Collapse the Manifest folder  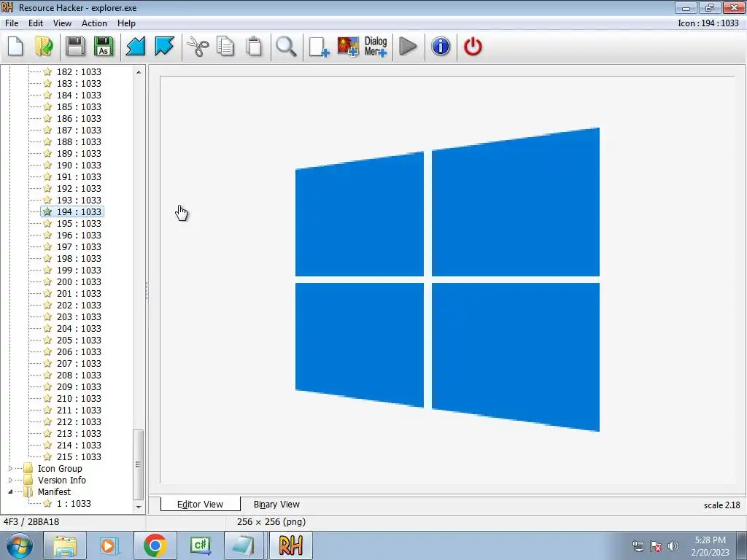10,492
